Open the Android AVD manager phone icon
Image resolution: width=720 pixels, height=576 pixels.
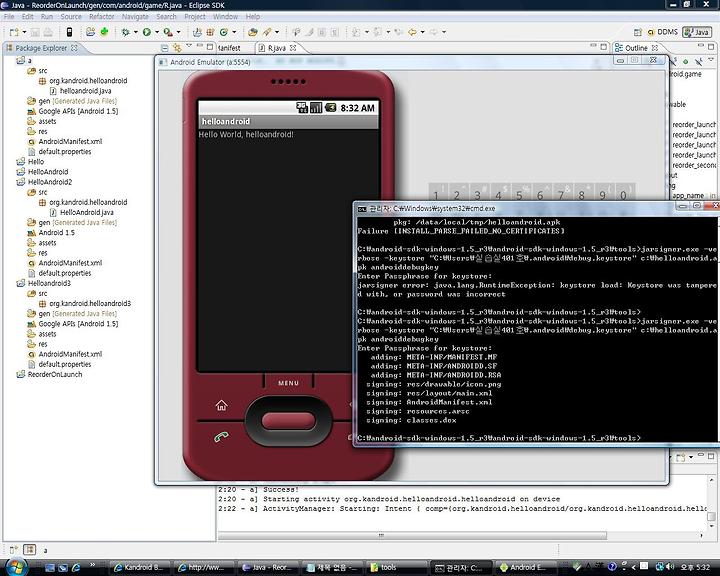[69, 32]
